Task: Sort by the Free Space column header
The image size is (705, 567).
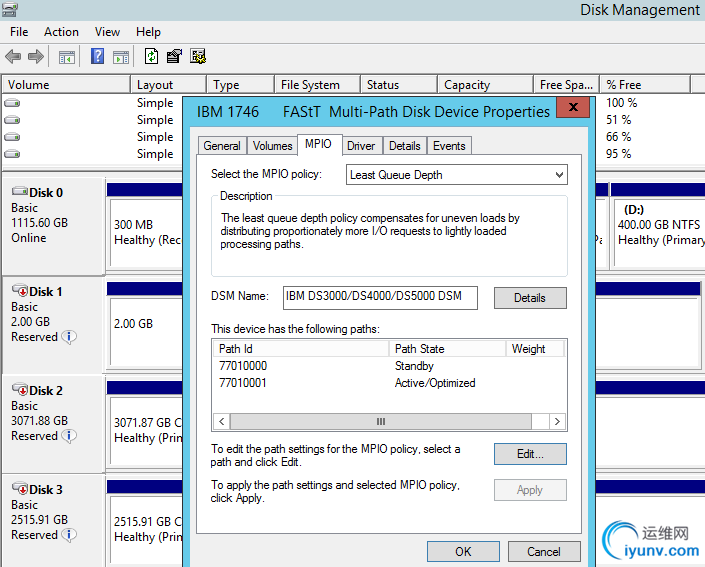Action: point(567,85)
